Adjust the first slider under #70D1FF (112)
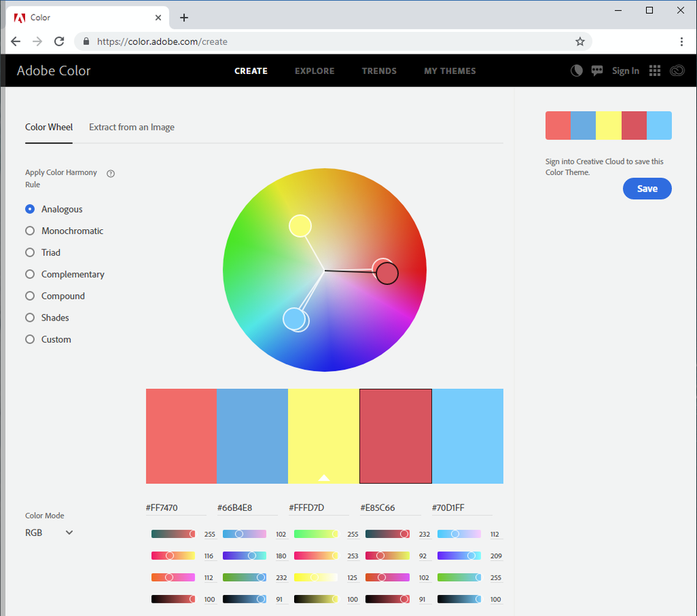697x616 pixels. click(459, 534)
